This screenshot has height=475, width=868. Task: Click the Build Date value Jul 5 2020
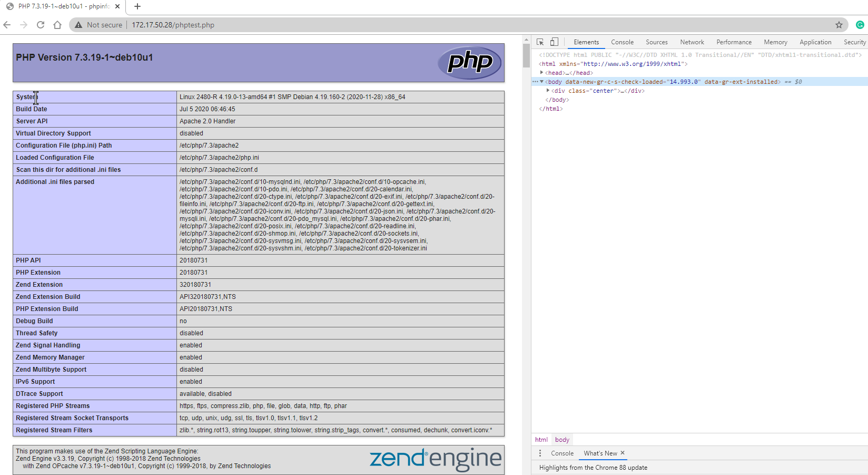click(208, 109)
